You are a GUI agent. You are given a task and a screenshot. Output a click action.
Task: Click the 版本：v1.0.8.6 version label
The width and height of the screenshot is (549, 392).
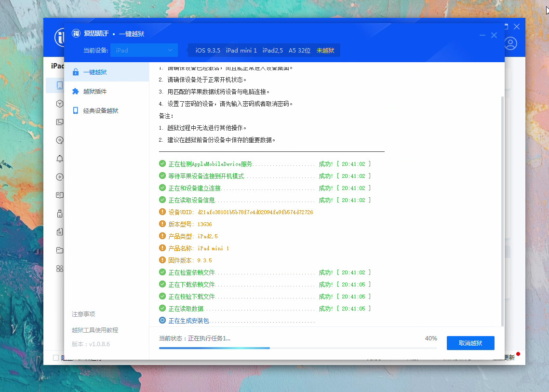tap(91, 344)
